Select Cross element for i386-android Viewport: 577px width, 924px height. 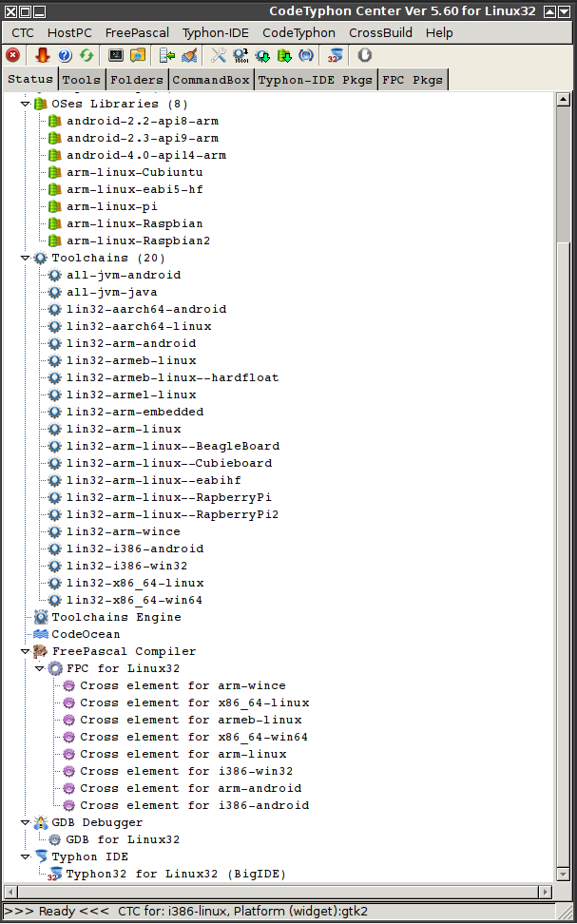pyautogui.click(x=195, y=805)
